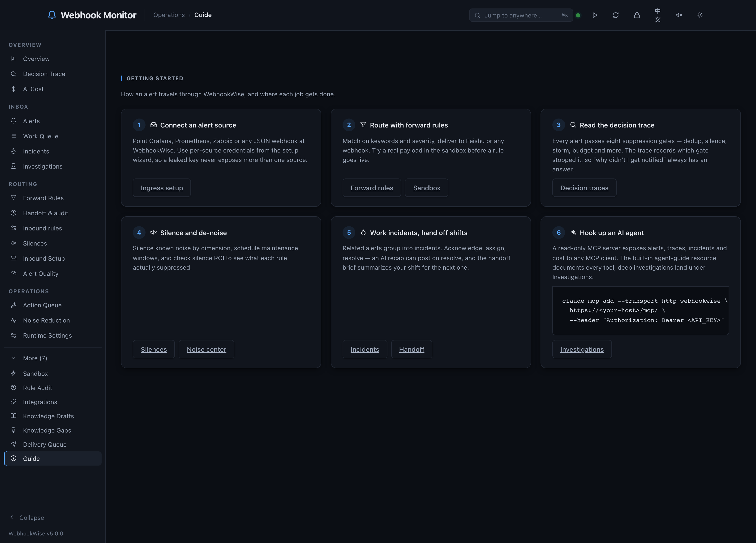The height and width of the screenshot is (543, 756).
Task: Open Alerts in the sidebar
Action: 53,121
